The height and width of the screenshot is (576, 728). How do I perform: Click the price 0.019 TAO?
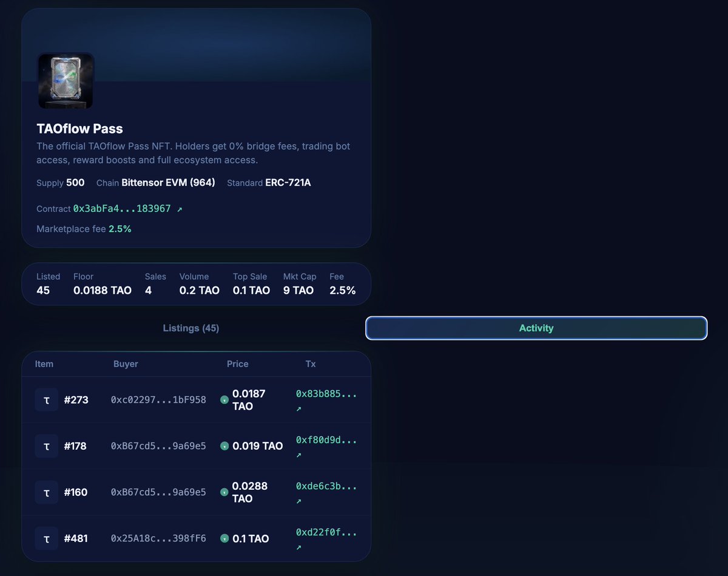click(258, 446)
